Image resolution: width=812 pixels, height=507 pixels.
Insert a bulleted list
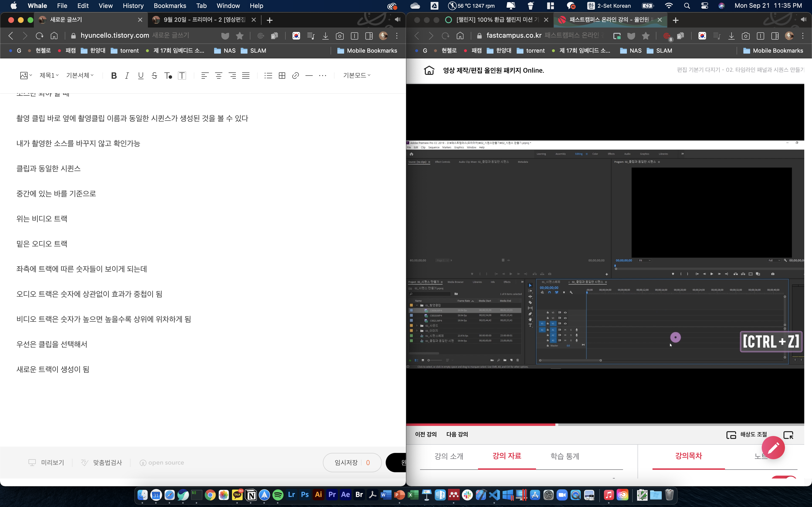click(268, 76)
